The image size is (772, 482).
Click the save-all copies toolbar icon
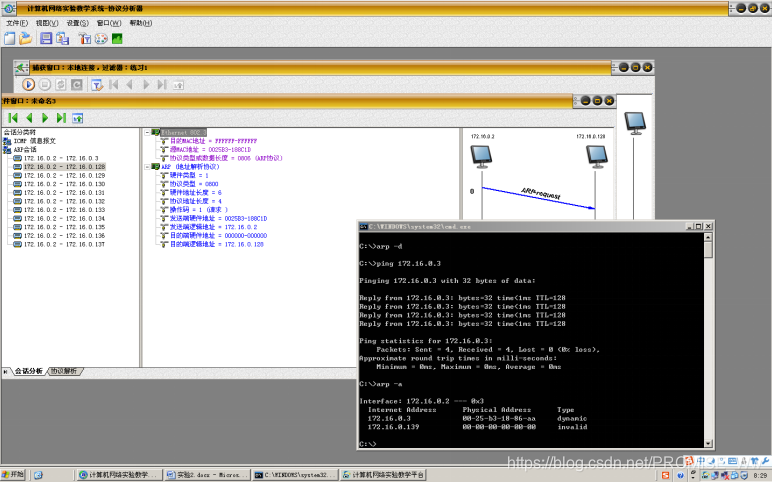62,38
